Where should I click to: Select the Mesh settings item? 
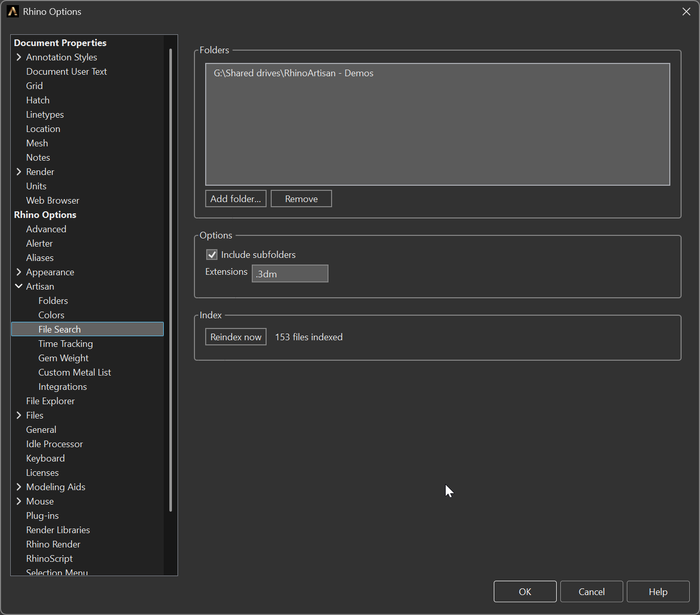click(x=37, y=143)
